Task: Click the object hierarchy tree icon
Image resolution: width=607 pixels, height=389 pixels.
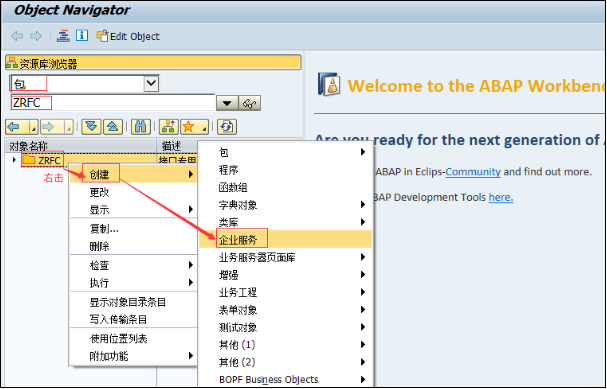Action: [x=169, y=127]
